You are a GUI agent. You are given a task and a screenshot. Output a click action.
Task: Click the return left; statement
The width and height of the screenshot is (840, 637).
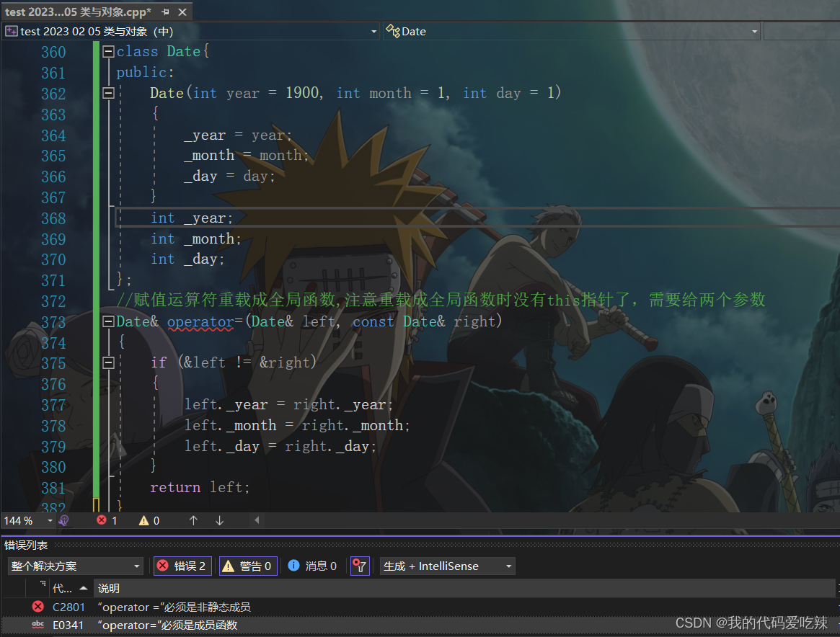(200, 487)
